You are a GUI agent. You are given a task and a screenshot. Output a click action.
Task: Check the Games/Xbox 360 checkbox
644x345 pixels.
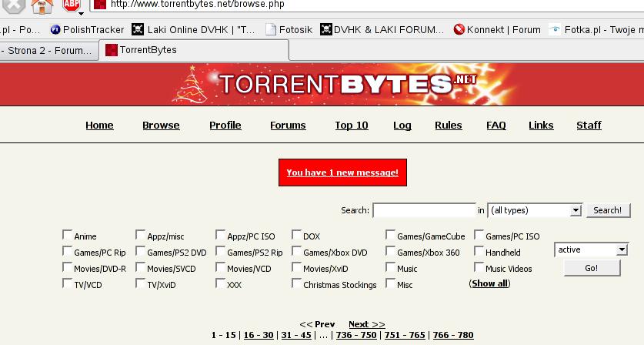coord(390,251)
